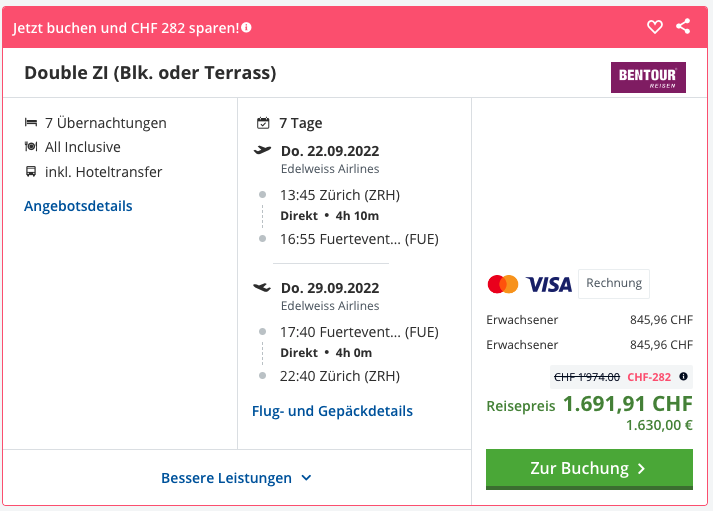Screen dimensions: 713x511
Task: Click the heart favorite icon
Action: click(x=655, y=27)
